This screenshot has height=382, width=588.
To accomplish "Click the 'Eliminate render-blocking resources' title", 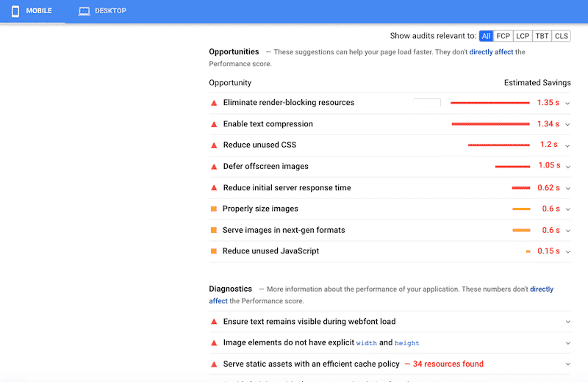I will 289,103.
